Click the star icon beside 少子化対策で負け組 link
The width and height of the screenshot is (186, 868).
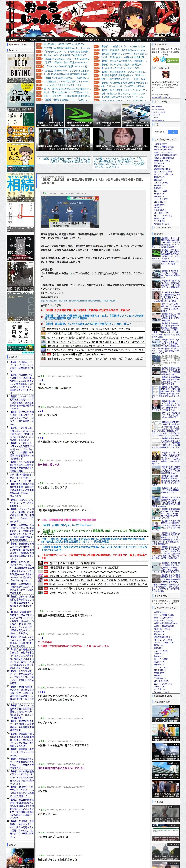(x=42, y=310)
